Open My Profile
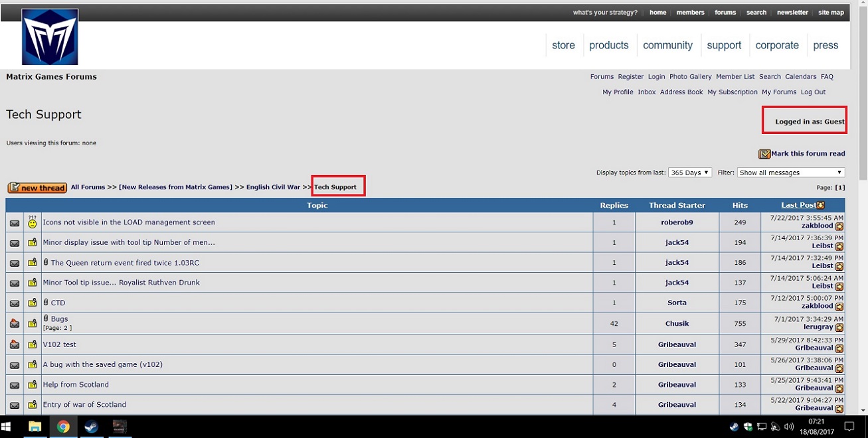 pos(618,92)
